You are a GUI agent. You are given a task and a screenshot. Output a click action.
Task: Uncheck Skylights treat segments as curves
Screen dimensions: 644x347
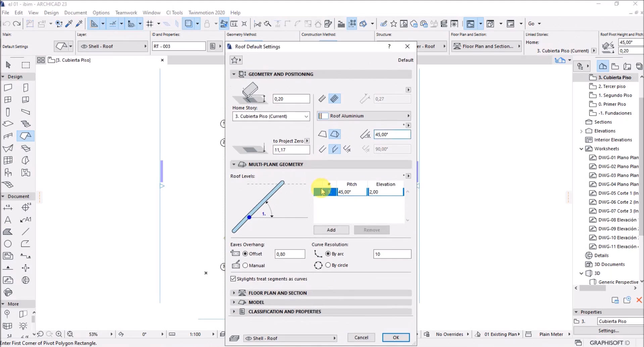(x=233, y=279)
